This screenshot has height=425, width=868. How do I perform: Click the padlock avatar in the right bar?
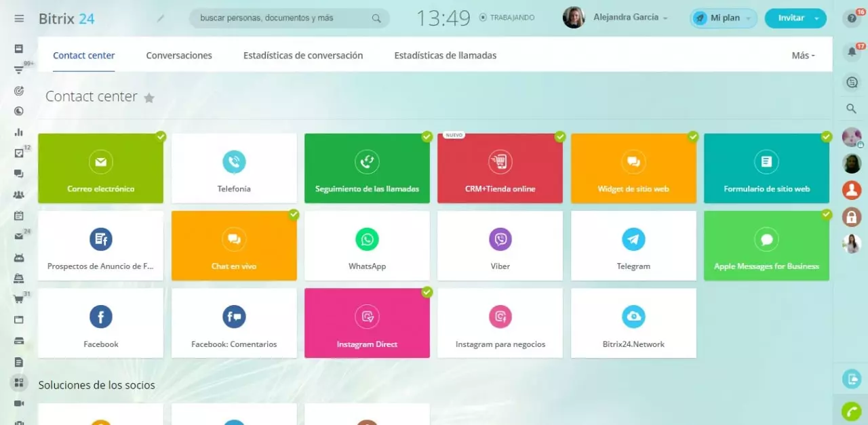852,216
